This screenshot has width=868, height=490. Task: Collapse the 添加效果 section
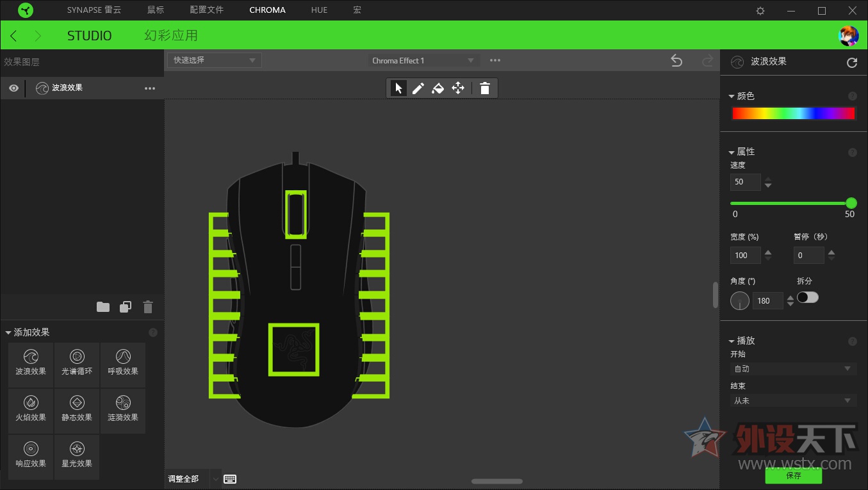[9, 332]
